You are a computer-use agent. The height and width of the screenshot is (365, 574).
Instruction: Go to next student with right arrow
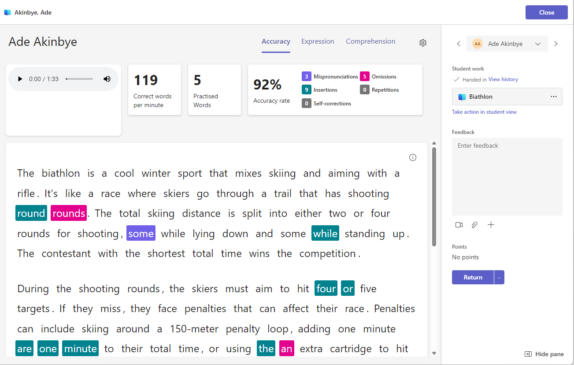[x=556, y=44]
